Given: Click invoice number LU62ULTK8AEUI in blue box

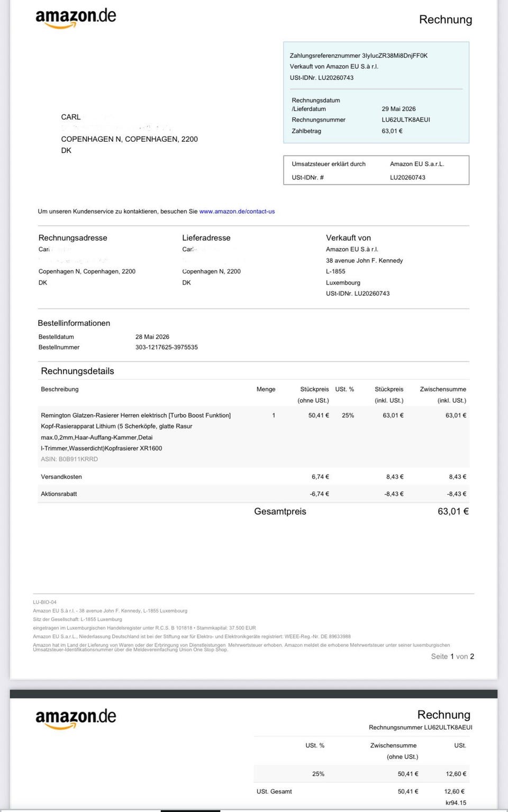Looking at the screenshot, I should pos(406,120).
